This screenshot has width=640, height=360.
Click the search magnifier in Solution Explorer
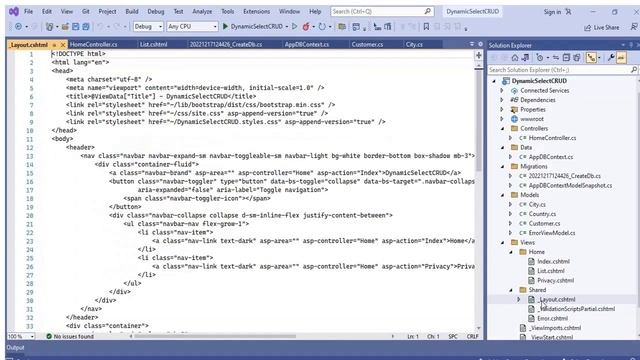coord(633,70)
